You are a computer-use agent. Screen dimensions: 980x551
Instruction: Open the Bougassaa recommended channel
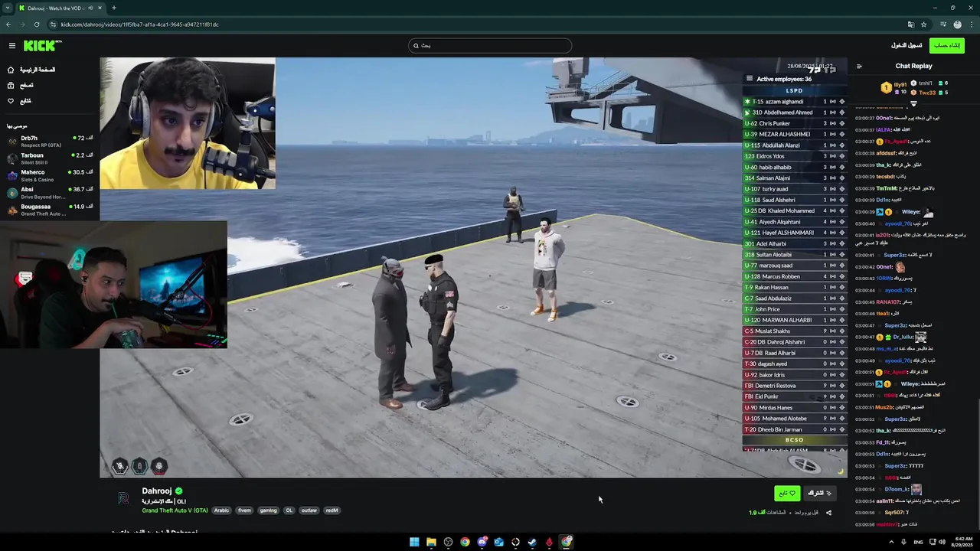(50, 210)
